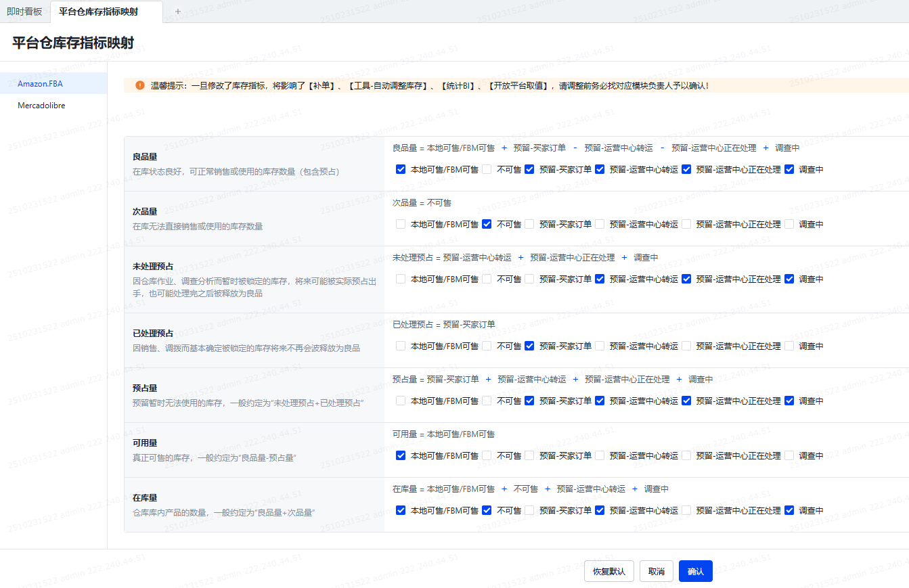Enable 不可售 checkbox in the 良品量 row
Image resolution: width=909 pixels, height=588 pixels.
click(487, 169)
